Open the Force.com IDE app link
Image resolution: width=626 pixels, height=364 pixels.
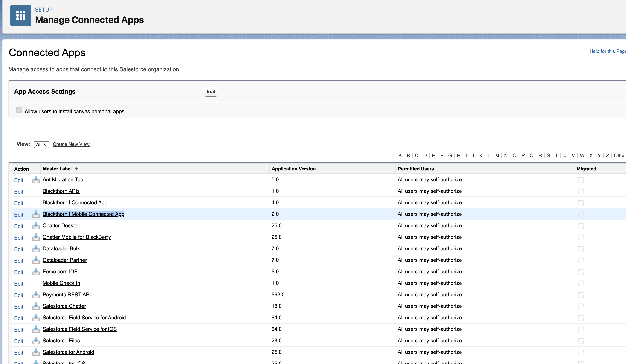tap(60, 272)
